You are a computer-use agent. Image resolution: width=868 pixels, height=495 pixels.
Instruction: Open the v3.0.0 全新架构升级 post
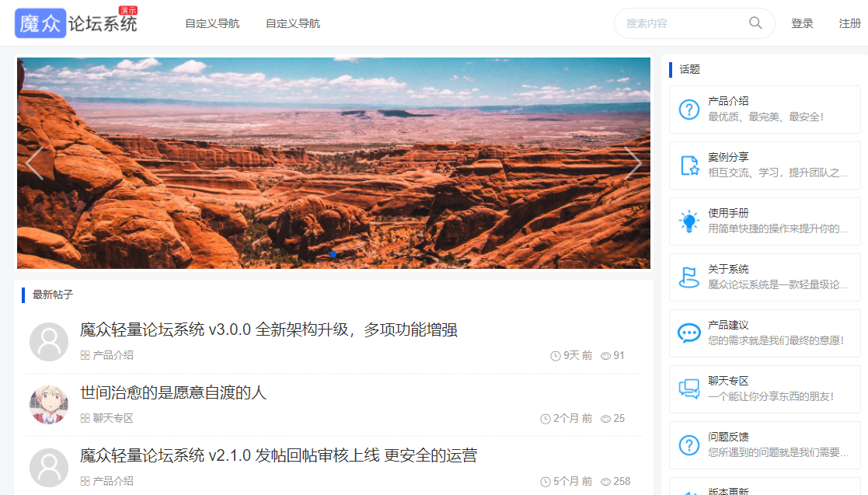click(269, 330)
